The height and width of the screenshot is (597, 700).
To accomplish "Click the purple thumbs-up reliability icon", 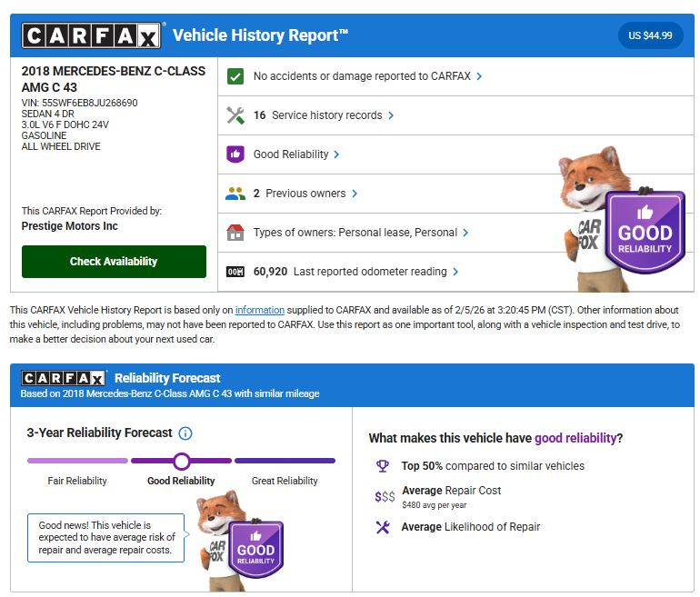I will [235, 154].
